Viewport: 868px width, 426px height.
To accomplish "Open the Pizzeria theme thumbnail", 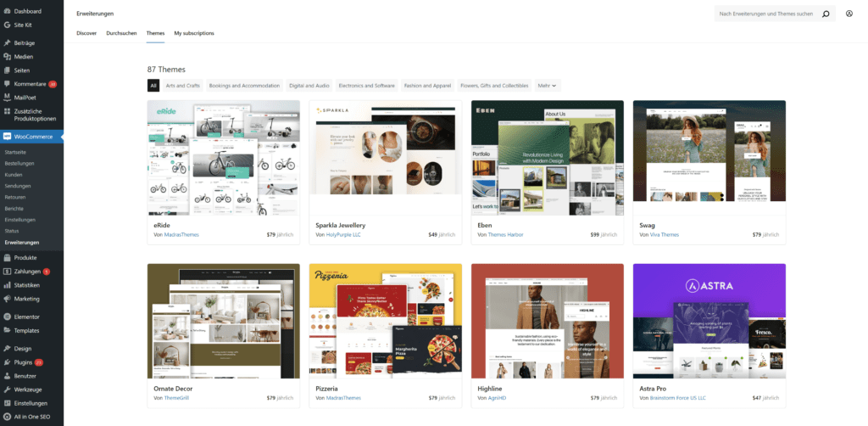I will pyautogui.click(x=386, y=322).
